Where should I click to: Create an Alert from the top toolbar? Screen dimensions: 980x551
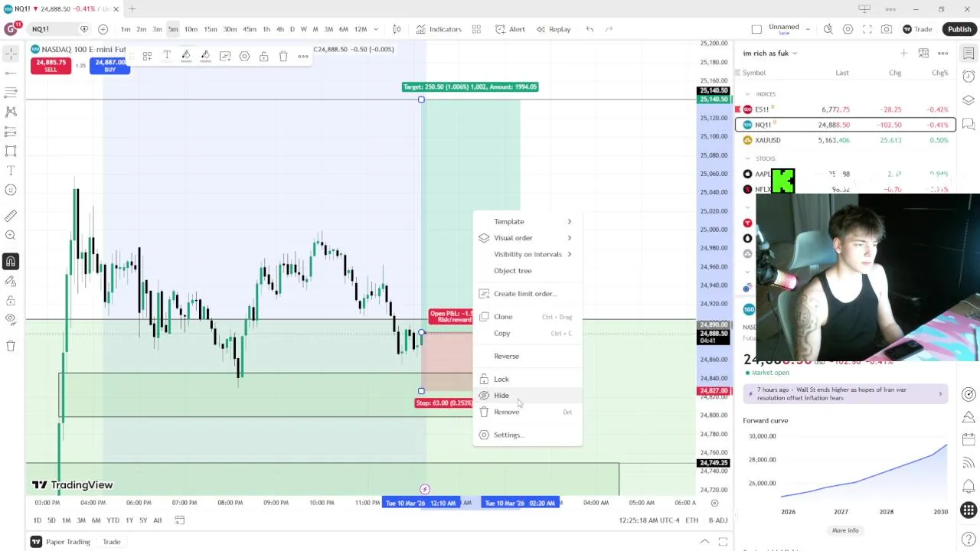click(510, 29)
